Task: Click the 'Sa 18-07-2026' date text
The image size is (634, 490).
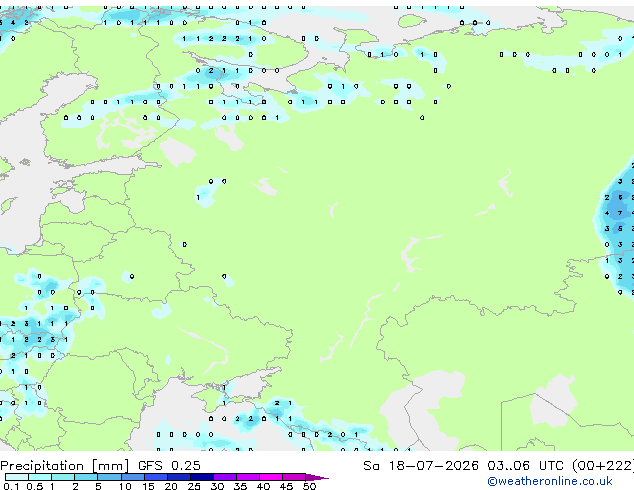Action: [x=421, y=466]
